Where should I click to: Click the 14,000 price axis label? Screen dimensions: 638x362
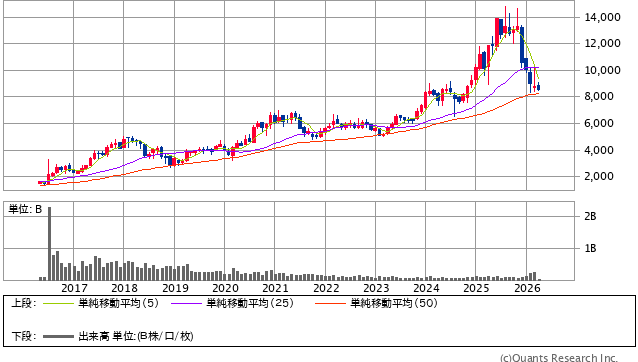(602, 17)
